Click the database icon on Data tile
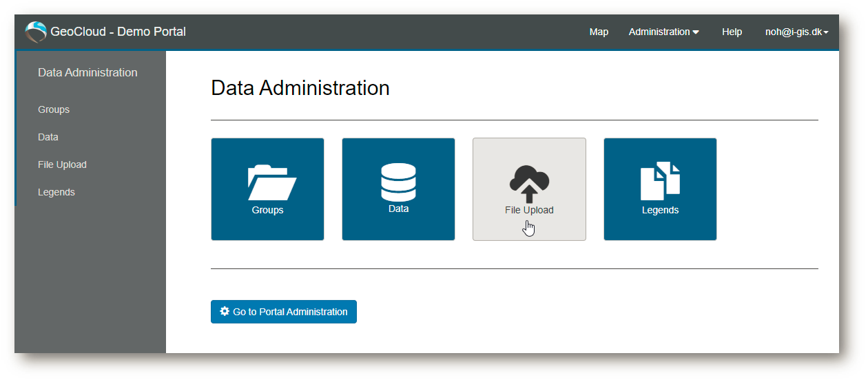This screenshot has width=868, height=382. point(398,181)
